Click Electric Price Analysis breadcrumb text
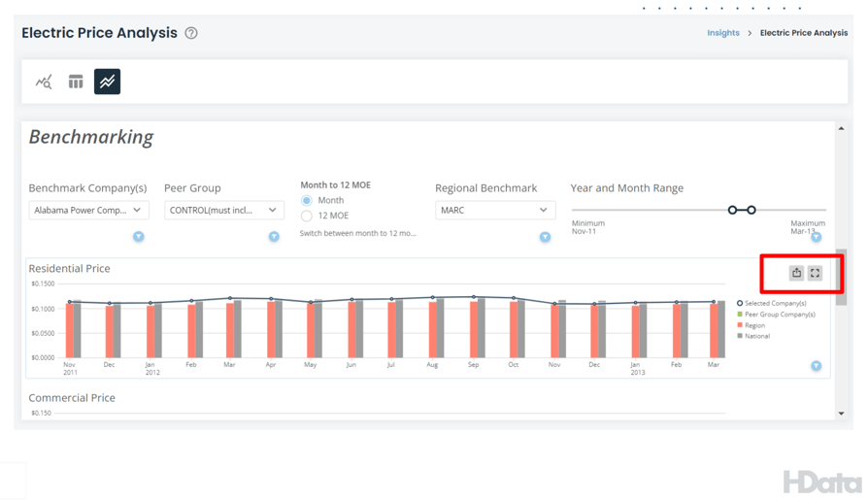The height and width of the screenshot is (500, 868). (804, 33)
